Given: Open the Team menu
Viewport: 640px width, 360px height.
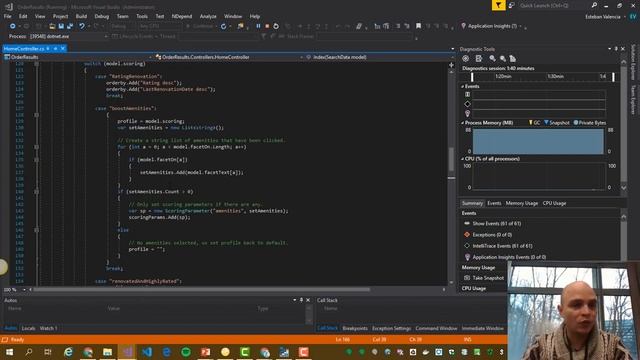Looking at the screenshot, I should pyautogui.click(x=122, y=16).
